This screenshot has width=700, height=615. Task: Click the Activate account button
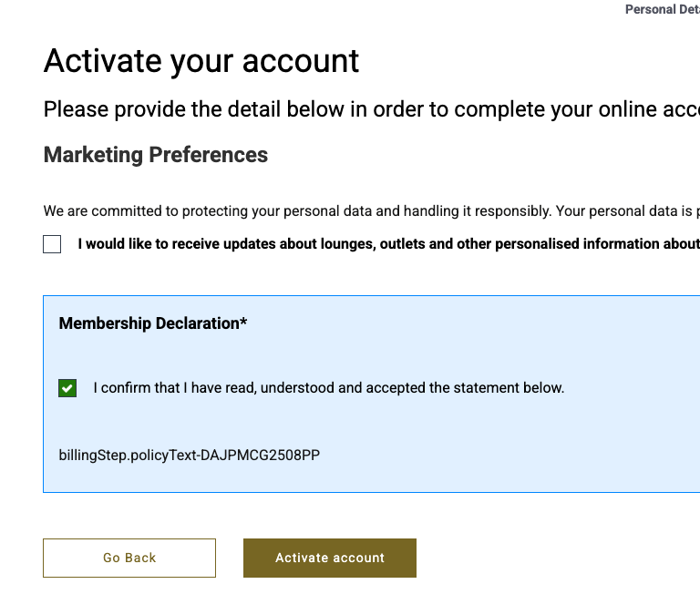point(329,558)
